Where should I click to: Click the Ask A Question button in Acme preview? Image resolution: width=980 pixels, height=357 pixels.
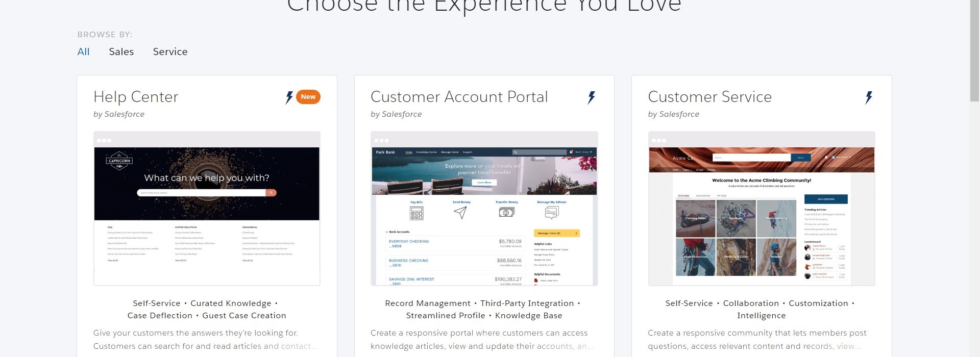click(825, 199)
